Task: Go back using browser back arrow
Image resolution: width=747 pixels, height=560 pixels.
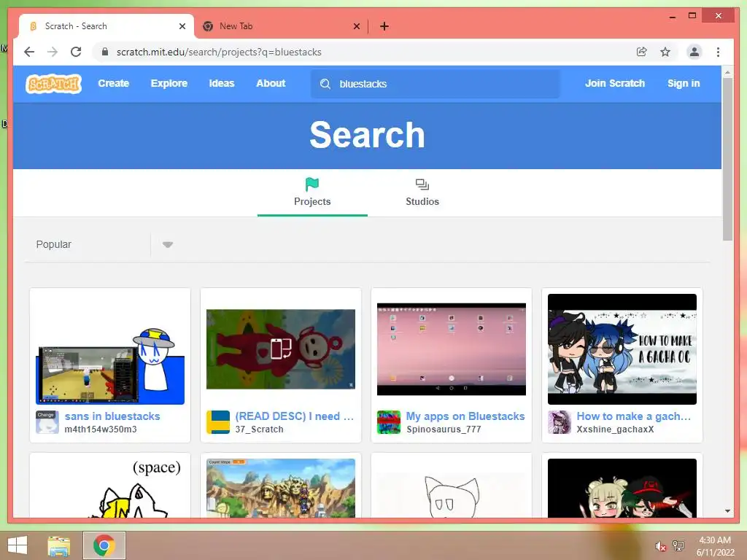Action: click(29, 52)
